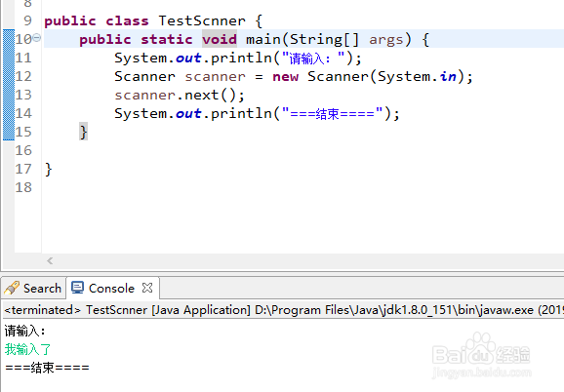The image size is (564, 392).
Task: Click line number 17 in gutter
Action: [23, 169]
